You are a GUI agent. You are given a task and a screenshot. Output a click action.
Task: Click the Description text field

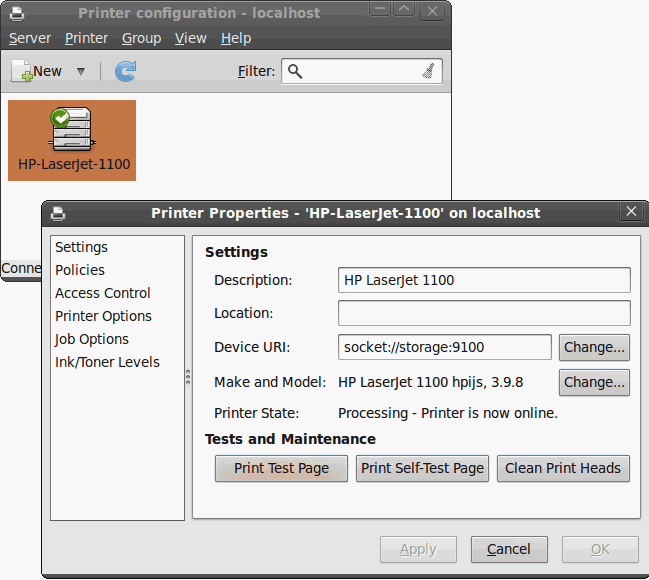484,280
